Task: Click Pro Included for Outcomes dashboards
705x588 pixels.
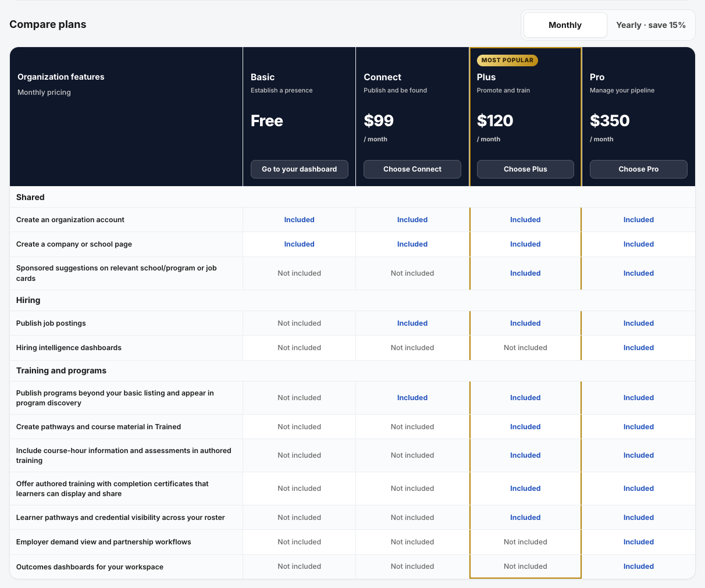Action: coord(639,566)
